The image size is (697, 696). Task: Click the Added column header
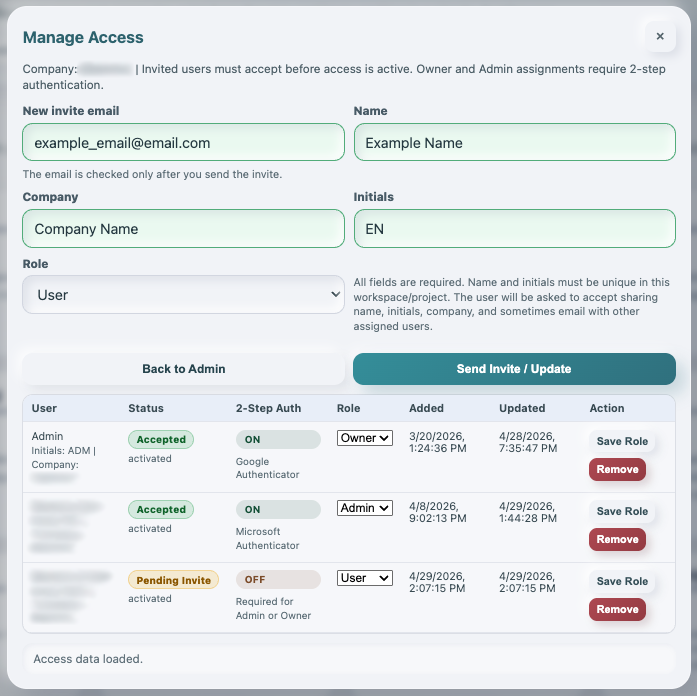426,408
